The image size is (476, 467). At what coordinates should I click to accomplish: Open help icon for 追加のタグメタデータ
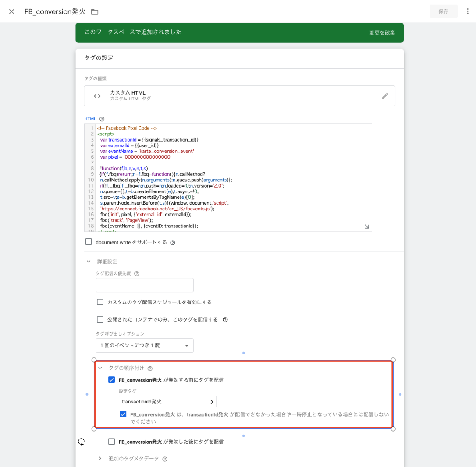(165, 459)
